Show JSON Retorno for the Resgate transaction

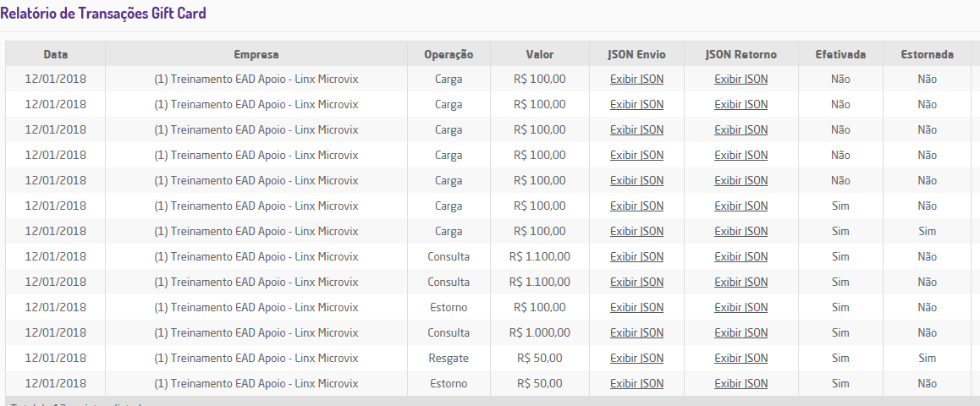click(741, 359)
